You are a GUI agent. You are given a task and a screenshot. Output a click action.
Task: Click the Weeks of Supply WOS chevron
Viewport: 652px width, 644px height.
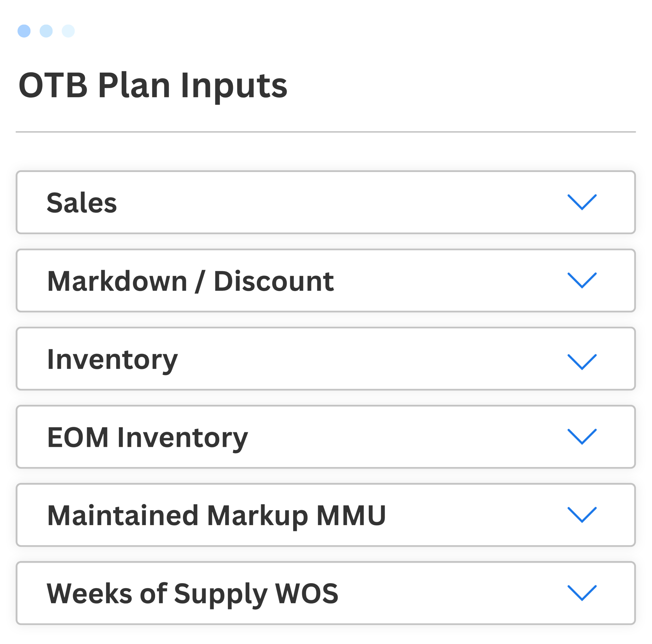tap(582, 593)
